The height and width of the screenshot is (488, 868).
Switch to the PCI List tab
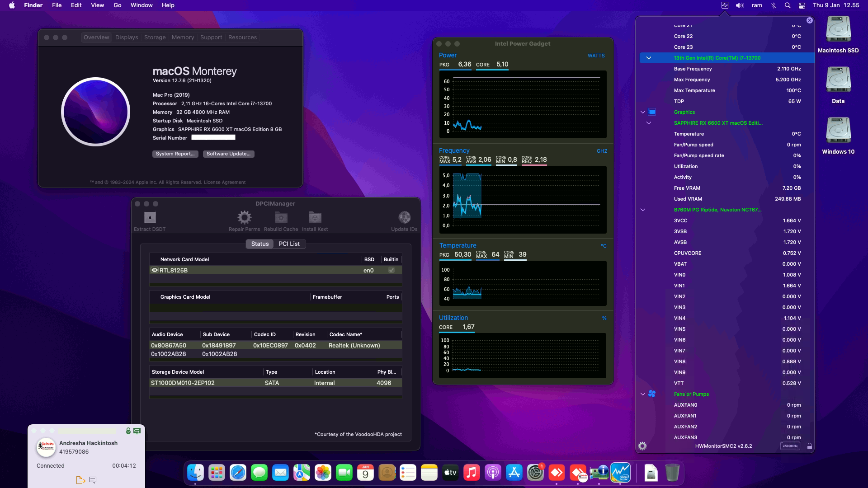289,244
